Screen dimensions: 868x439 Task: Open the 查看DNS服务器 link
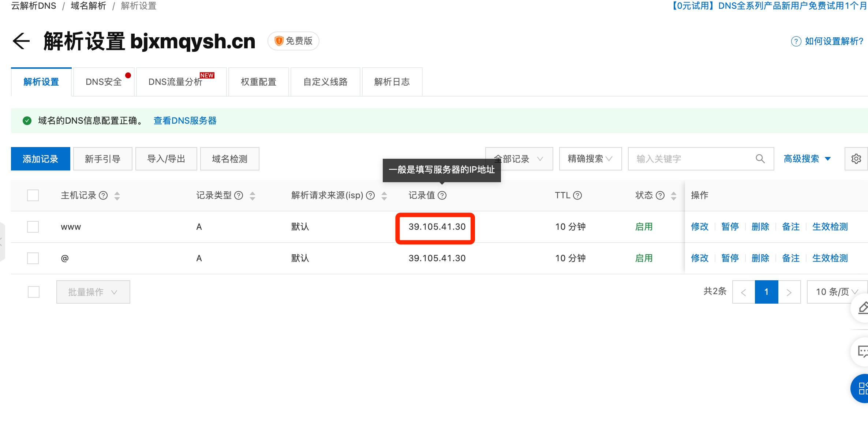point(185,121)
